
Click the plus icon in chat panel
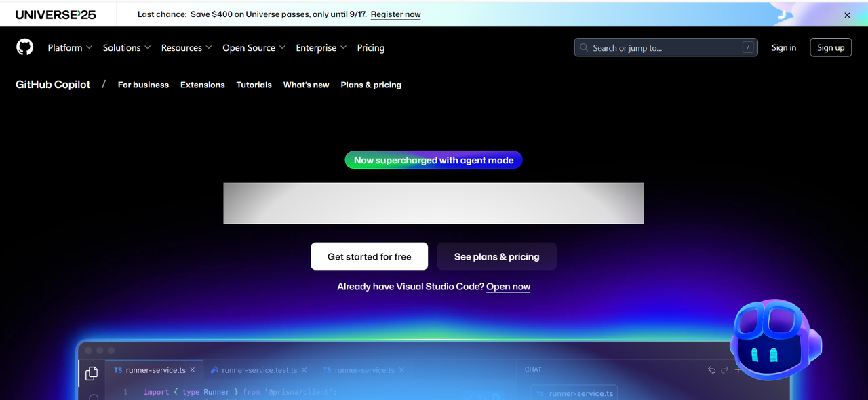(738, 369)
